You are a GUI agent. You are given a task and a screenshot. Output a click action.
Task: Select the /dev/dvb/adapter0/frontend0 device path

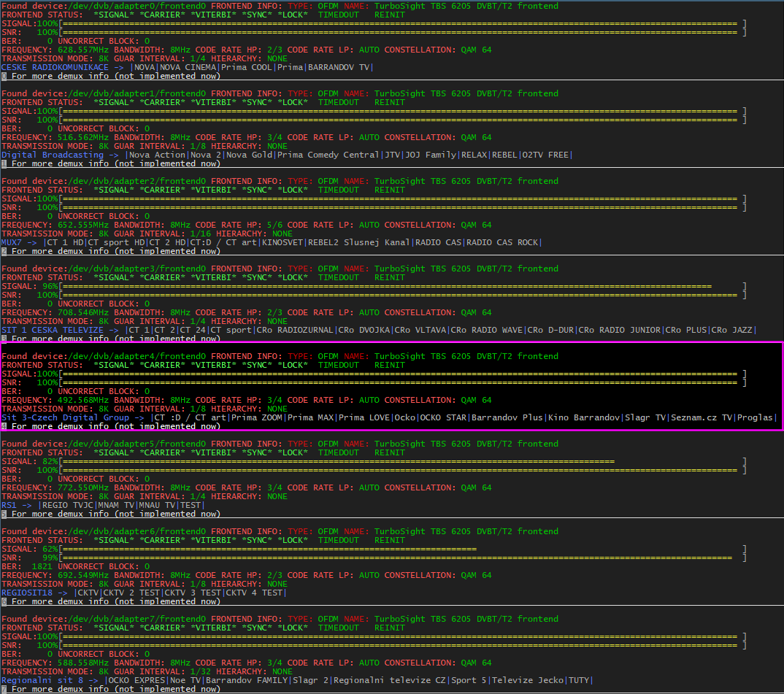[x=136, y=6]
